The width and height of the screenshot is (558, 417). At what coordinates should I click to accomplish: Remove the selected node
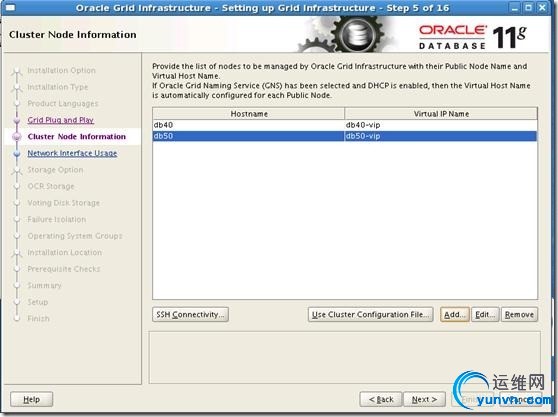[x=519, y=315]
